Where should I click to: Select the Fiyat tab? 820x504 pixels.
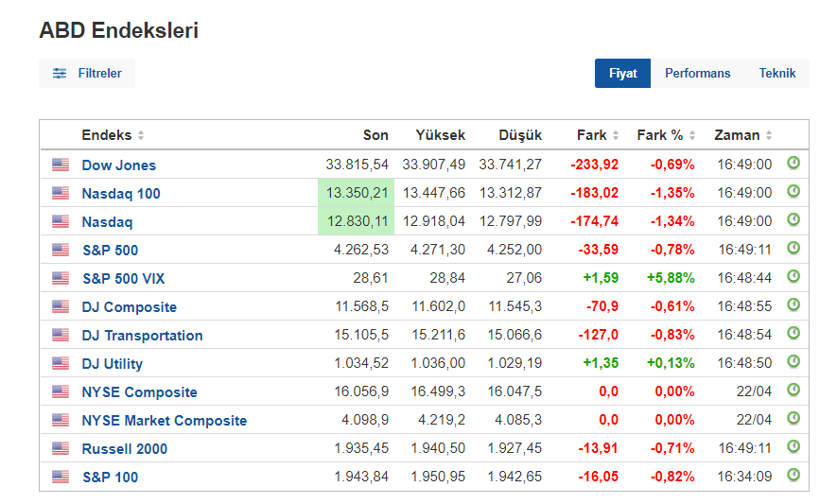click(622, 73)
